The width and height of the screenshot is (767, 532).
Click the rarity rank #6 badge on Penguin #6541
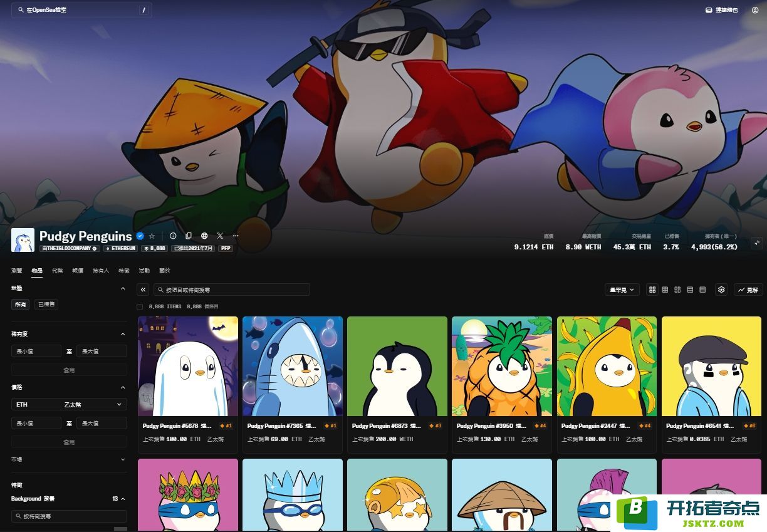coord(749,425)
